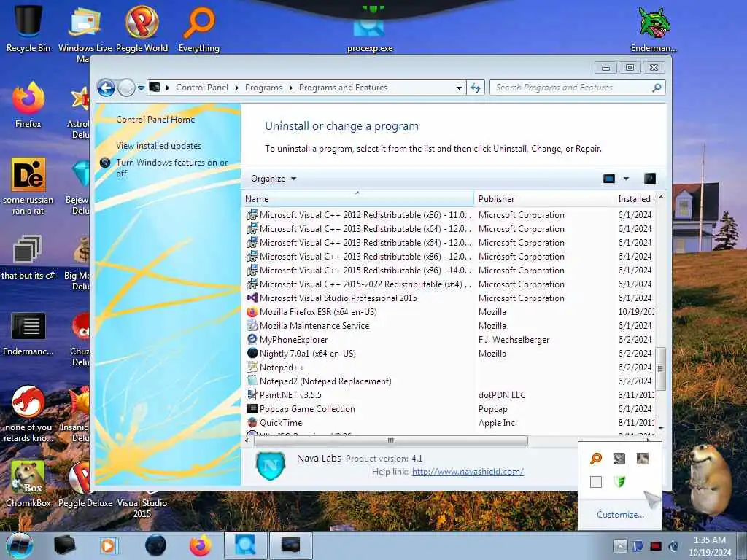Screen dimensions: 747x560
Task: Click Programs and Features breadcrumb
Action: tap(343, 87)
